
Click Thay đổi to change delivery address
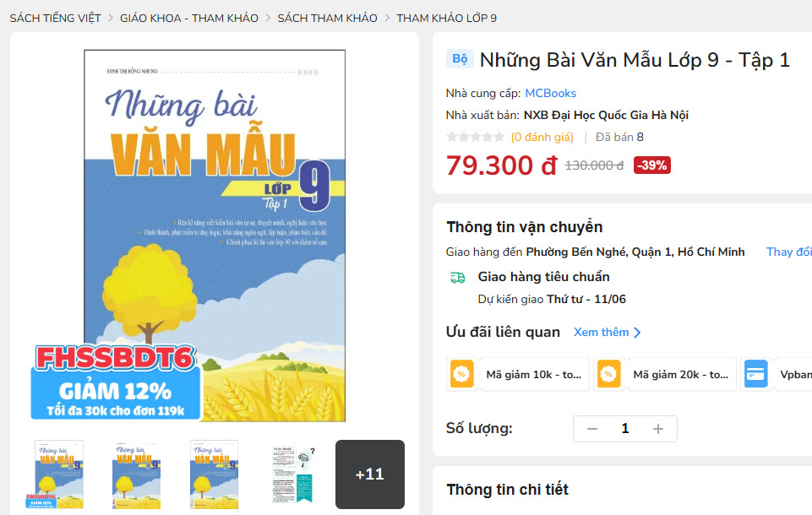pos(788,252)
